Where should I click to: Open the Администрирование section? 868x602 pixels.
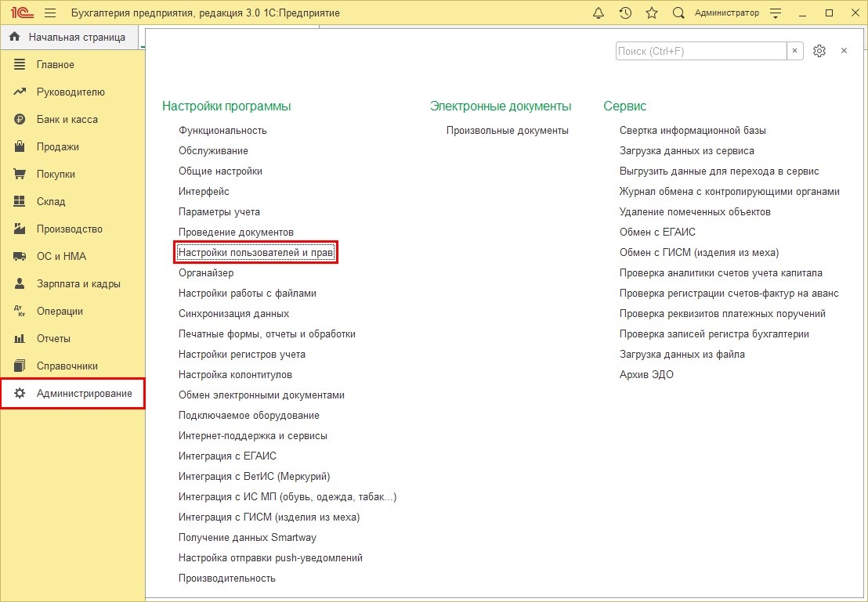(73, 394)
